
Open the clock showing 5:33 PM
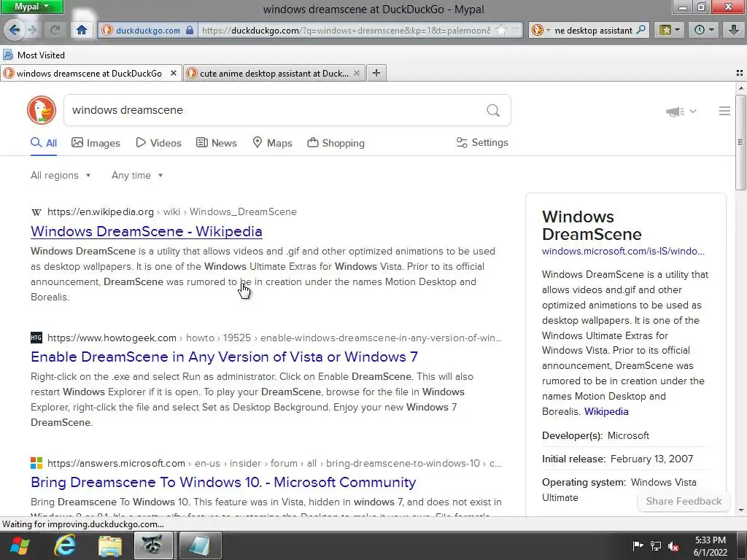(711, 546)
